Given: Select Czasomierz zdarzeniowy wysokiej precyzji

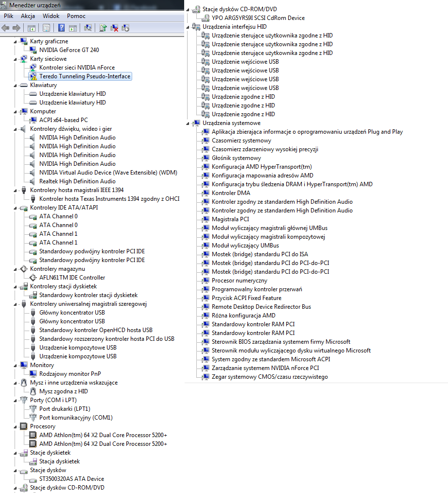Looking at the screenshot, I should pyautogui.click(x=265, y=149).
